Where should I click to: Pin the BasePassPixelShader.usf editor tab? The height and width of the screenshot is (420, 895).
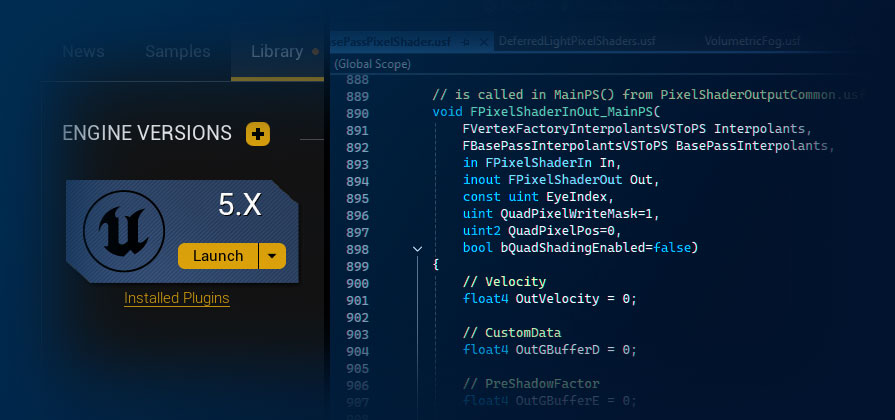[467, 42]
